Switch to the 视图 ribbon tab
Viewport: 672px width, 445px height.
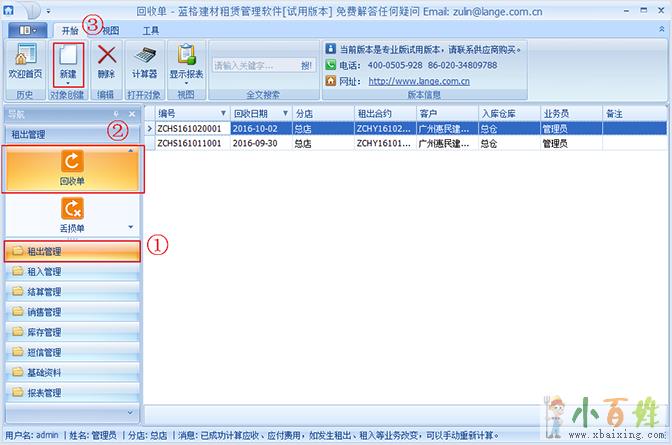click(110, 30)
